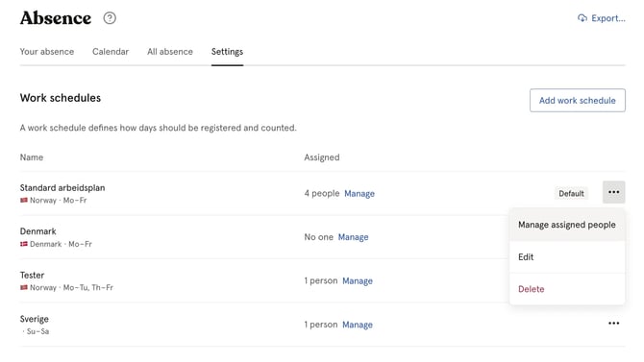The width and height of the screenshot is (644, 362).
Task: Choose Delete in the context menu
Action: pyautogui.click(x=567, y=289)
